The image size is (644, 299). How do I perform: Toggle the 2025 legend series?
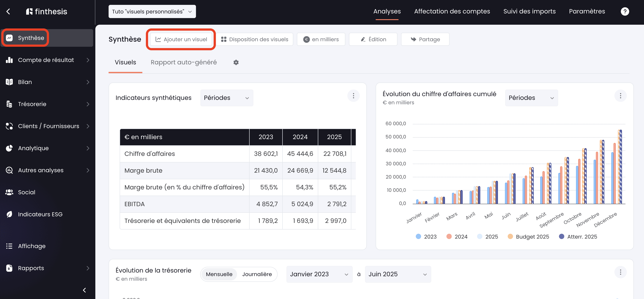[488, 237]
